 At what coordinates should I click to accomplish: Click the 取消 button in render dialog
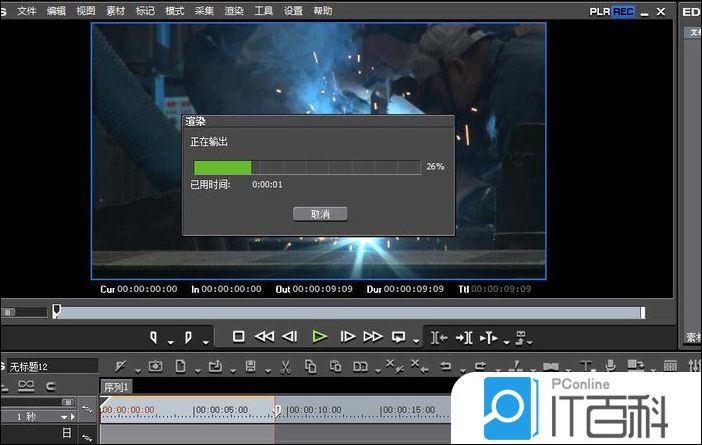tap(320, 214)
